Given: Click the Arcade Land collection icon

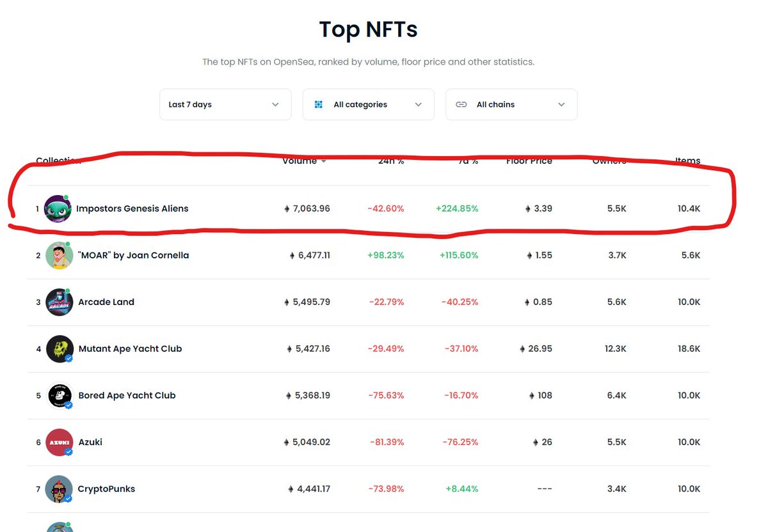Looking at the screenshot, I should (x=60, y=302).
